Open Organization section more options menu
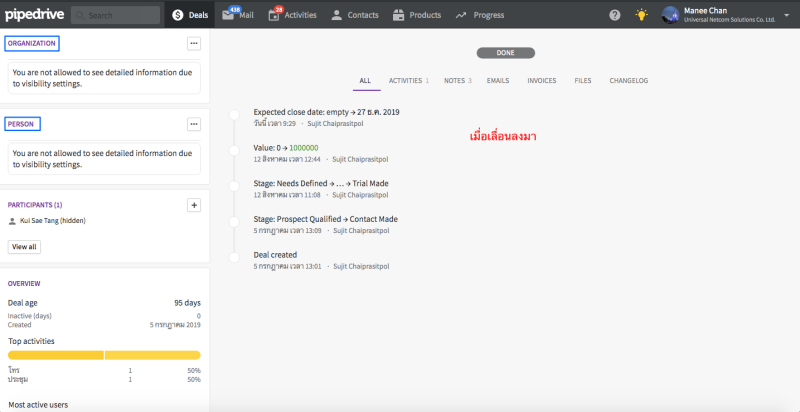The height and width of the screenshot is (412, 800). click(194, 44)
